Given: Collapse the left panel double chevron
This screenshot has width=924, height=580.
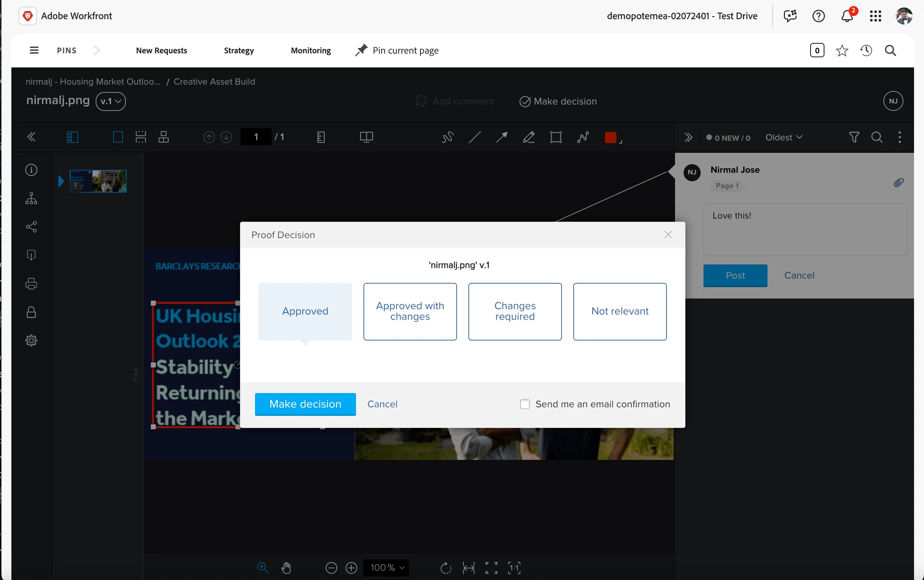Looking at the screenshot, I should point(31,137).
